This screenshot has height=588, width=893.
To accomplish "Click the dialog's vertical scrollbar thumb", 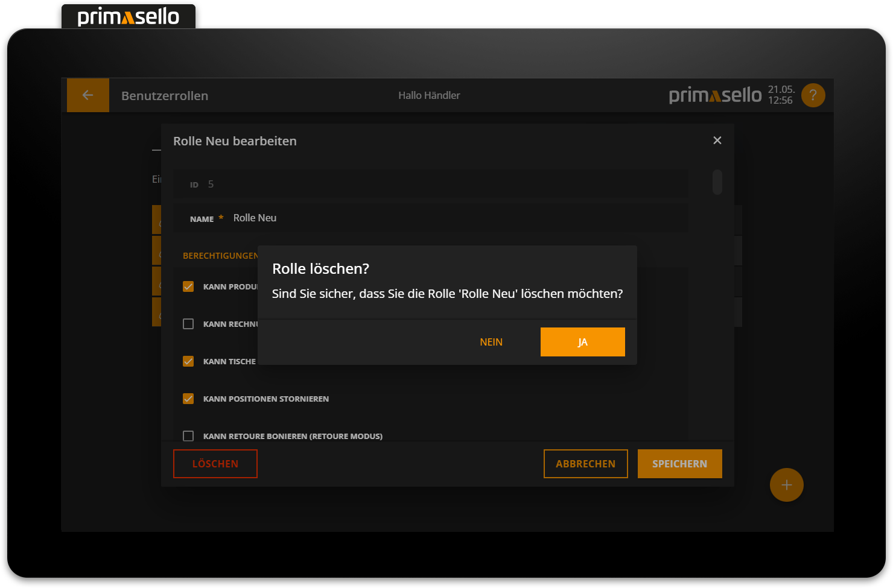I will (x=717, y=182).
